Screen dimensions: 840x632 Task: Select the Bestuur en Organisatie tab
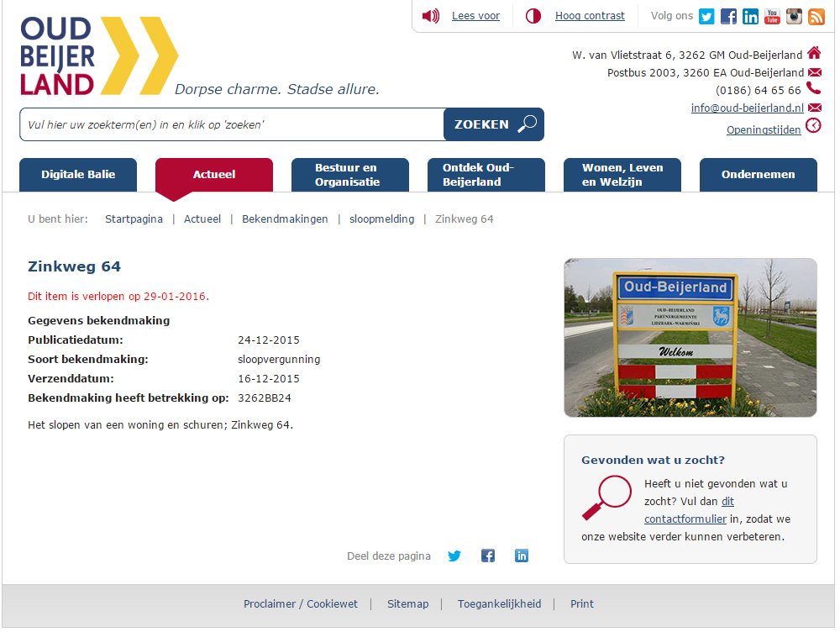349,175
